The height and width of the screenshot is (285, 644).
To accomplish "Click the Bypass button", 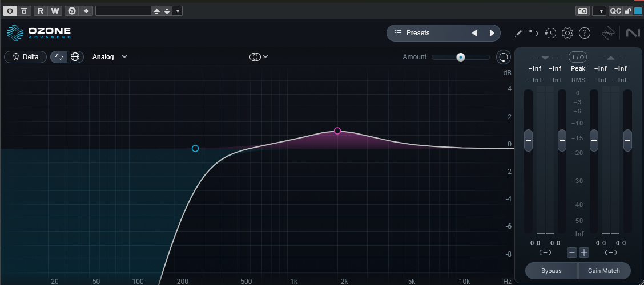I will tap(551, 271).
